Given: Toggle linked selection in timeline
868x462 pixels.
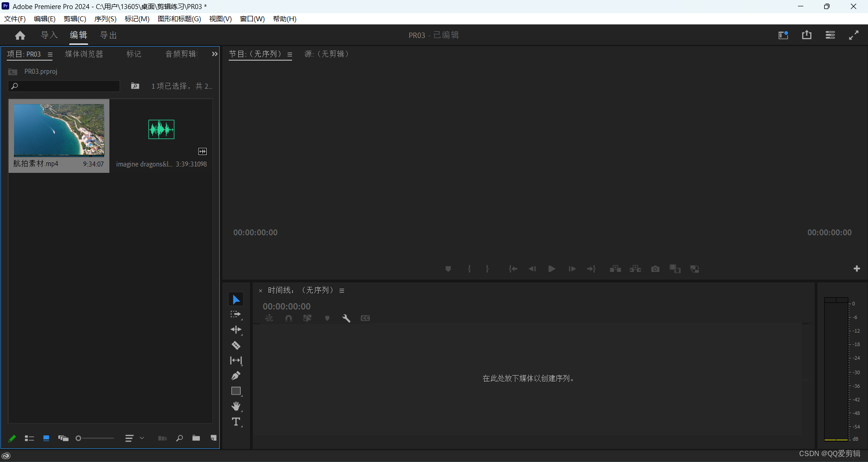Looking at the screenshot, I should coord(307,318).
